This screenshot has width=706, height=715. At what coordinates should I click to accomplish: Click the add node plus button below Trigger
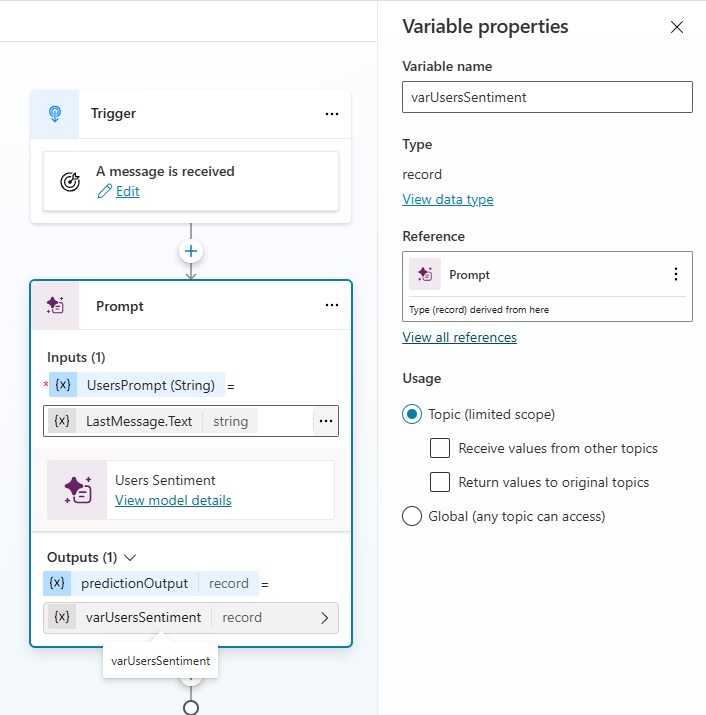(191, 251)
